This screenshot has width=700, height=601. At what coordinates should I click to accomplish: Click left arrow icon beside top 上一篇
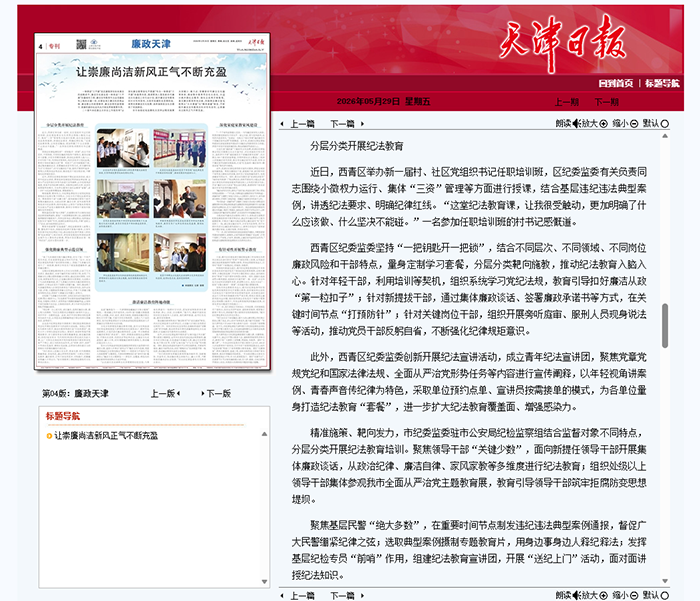(x=282, y=124)
